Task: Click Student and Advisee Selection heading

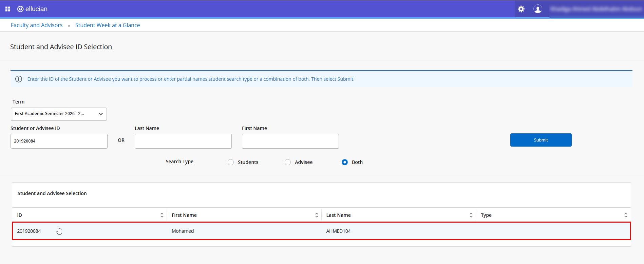Action: pyautogui.click(x=52, y=193)
